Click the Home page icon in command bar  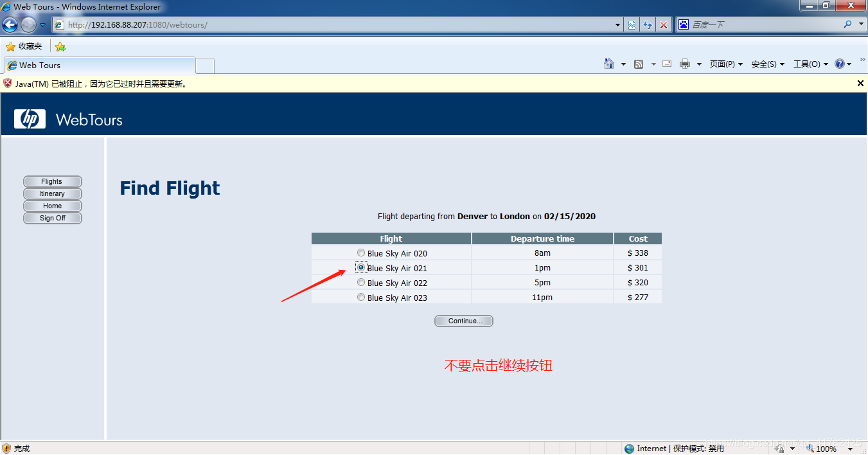click(609, 64)
